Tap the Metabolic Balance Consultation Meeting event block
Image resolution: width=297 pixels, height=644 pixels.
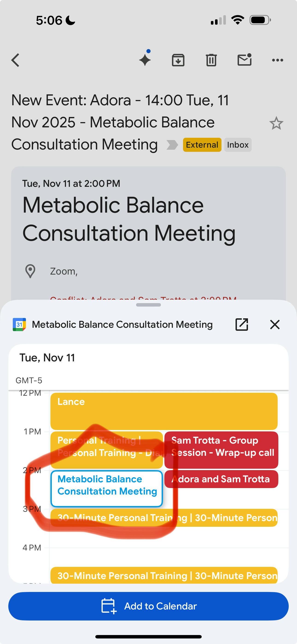pos(107,489)
